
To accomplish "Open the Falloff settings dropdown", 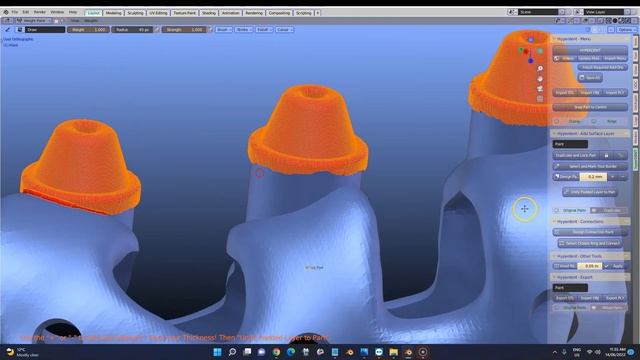I will [x=264, y=30].
